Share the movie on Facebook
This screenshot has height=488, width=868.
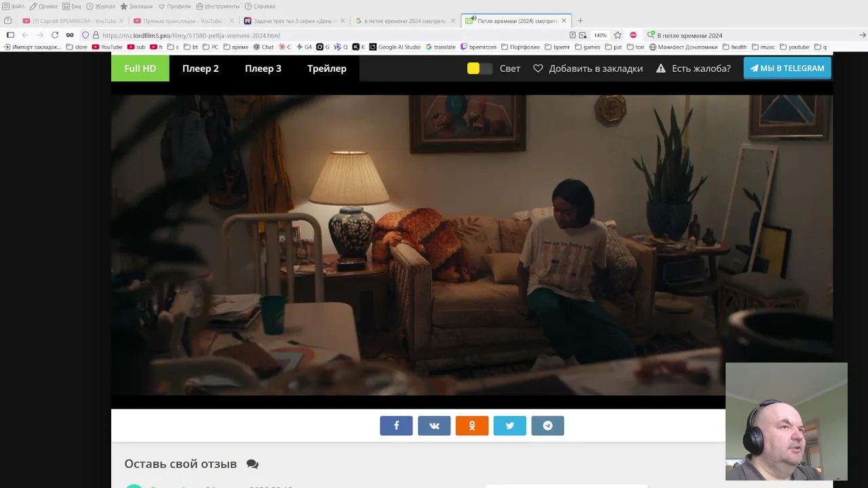pyautogui.click(x=396, y=426)
